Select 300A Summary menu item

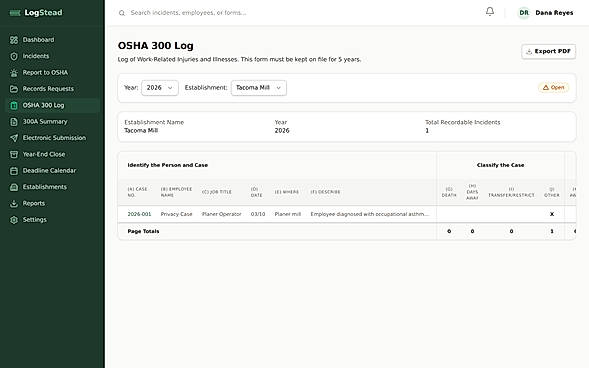coord(53,122)
